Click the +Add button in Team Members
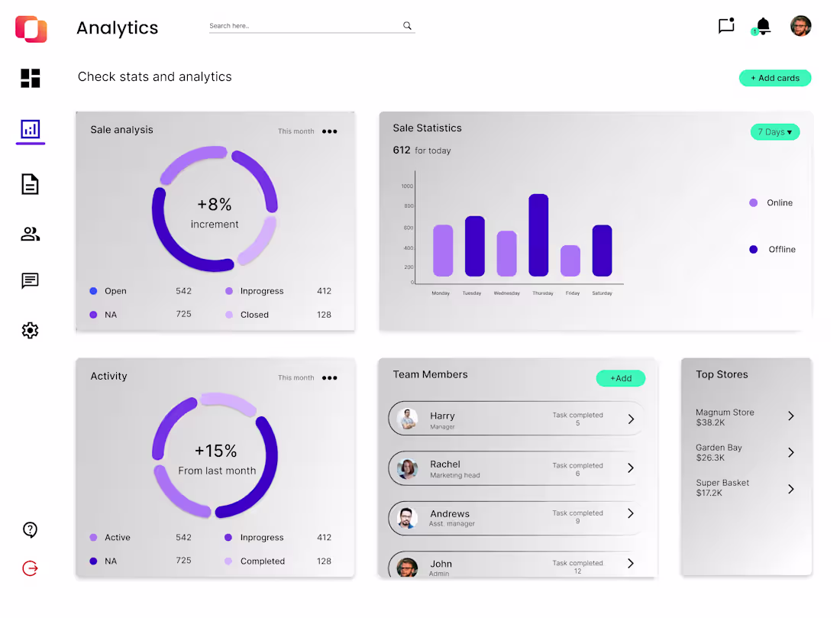Viewport: 840px width, 618px height. pyautogui.click(x=620, y=378)
